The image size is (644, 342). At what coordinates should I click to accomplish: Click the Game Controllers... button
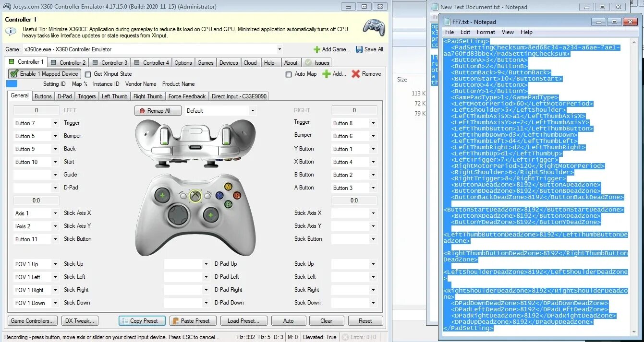[33, 321]
